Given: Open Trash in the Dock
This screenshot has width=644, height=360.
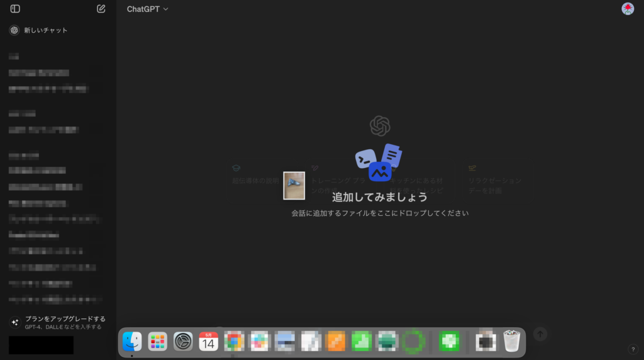Looking at the screenshot, I should point(512,341).
